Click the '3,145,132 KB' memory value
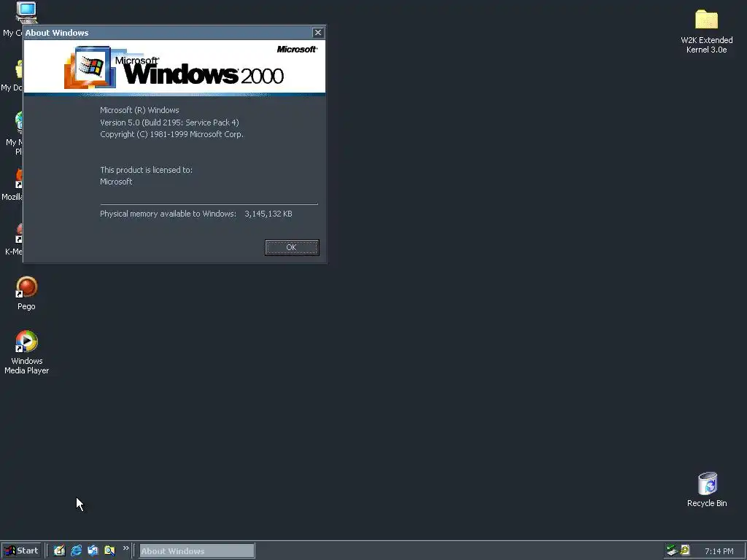This screenshot has width=747, height=560. click(x=268, y=214)
